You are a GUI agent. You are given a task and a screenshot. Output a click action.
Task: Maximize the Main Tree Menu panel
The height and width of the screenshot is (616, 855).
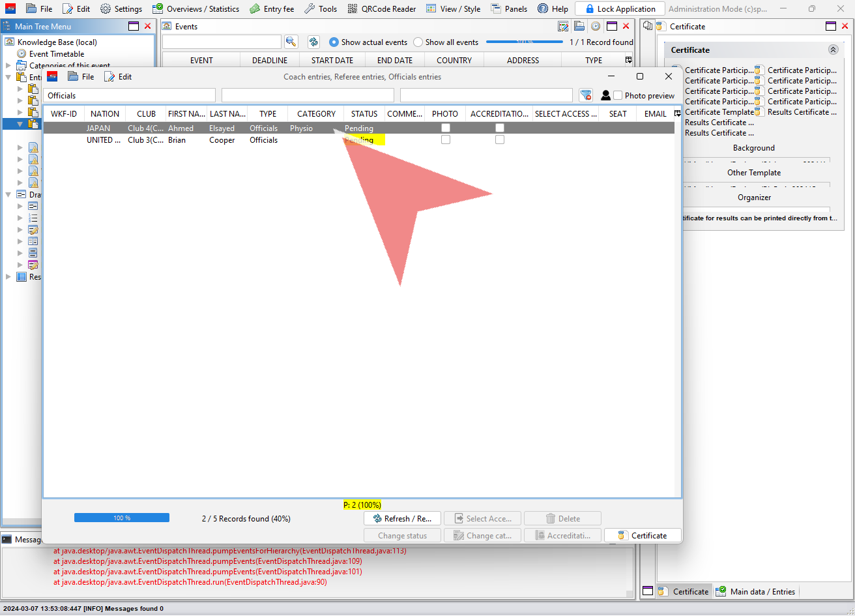click(134, 26)
